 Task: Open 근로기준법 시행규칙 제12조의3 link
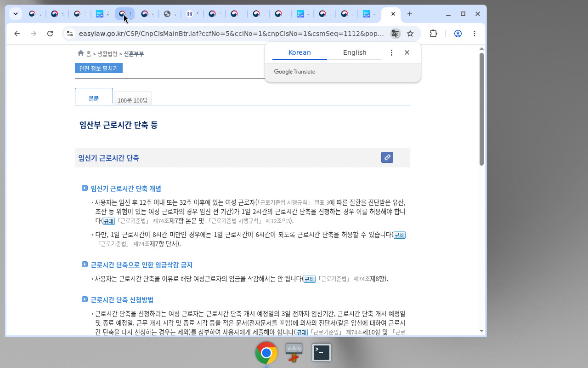pos(248,221)
